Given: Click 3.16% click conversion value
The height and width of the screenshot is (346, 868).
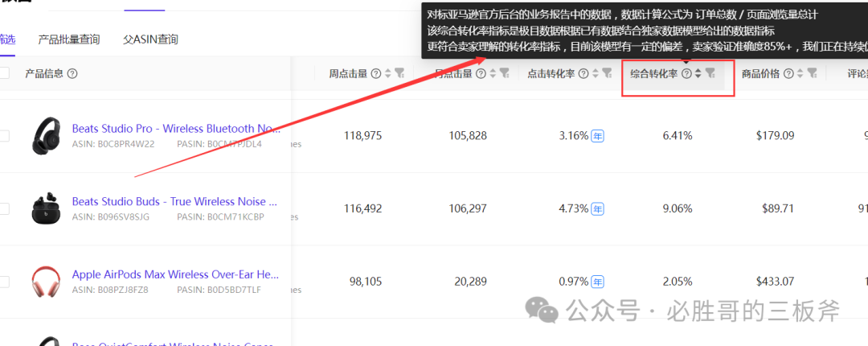Looking at the screenshot, I should pyautogui.click(x=574, y=135).
